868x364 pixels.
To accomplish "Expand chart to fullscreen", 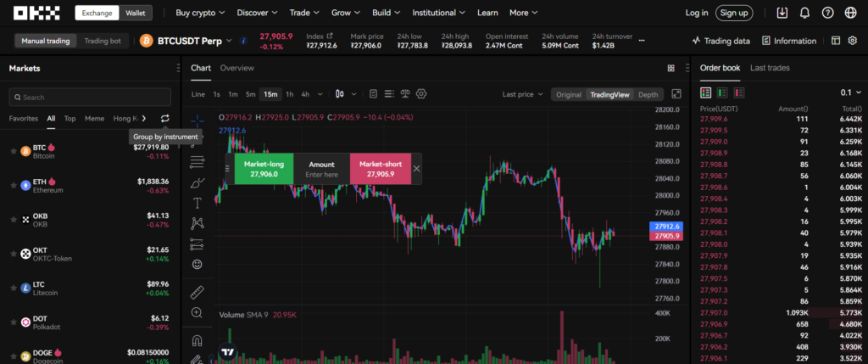I will [x=676, y=94].
